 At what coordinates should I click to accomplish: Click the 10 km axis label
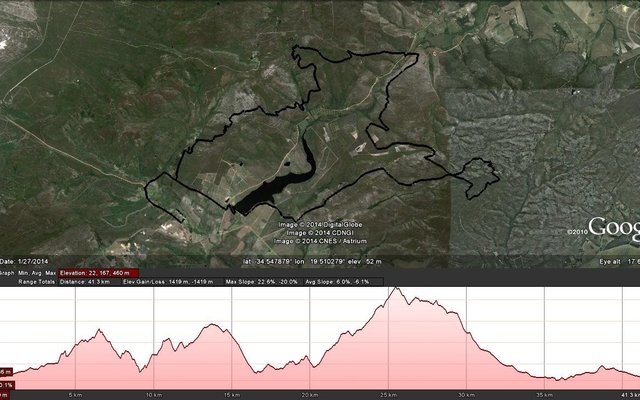point(154,395)
